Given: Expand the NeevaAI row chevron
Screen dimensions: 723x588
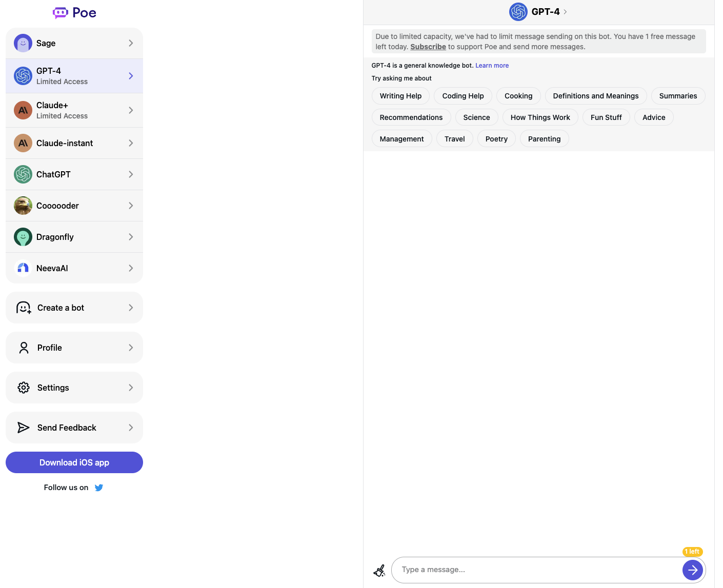Looking at the screenshot, I should (131, 268).
